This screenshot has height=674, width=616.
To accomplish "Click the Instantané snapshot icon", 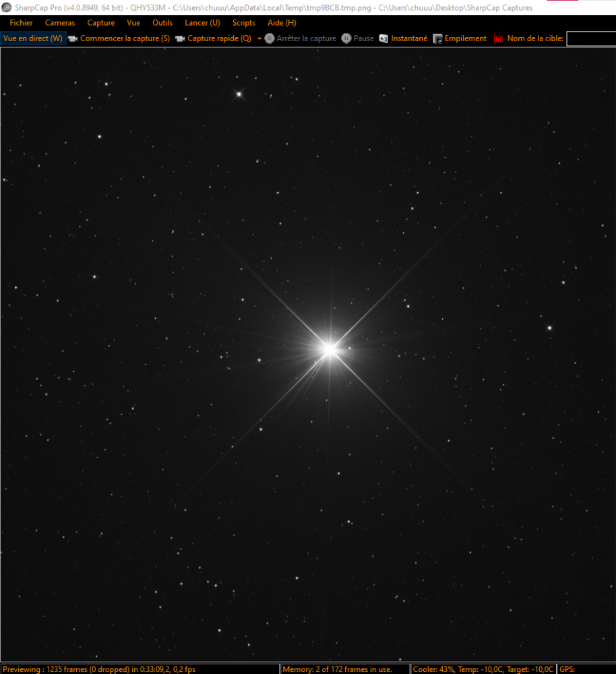I will (383, 38).
